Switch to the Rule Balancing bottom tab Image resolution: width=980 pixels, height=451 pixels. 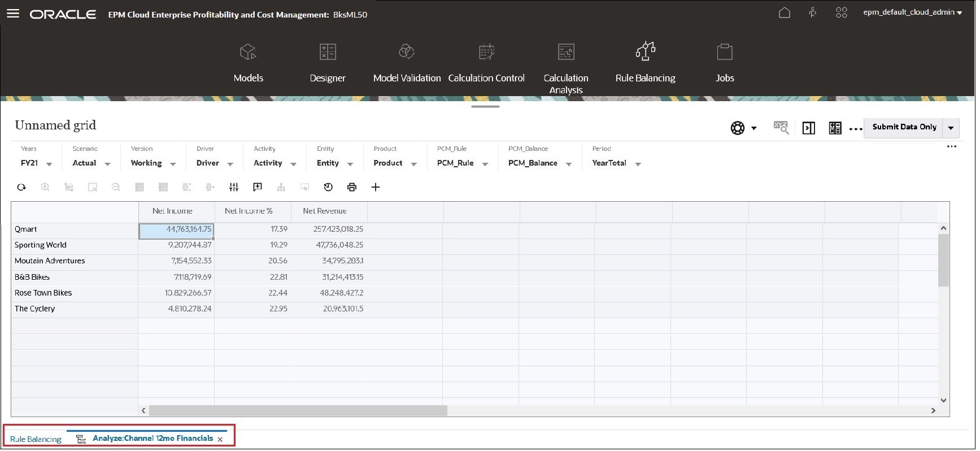[36, 439]
